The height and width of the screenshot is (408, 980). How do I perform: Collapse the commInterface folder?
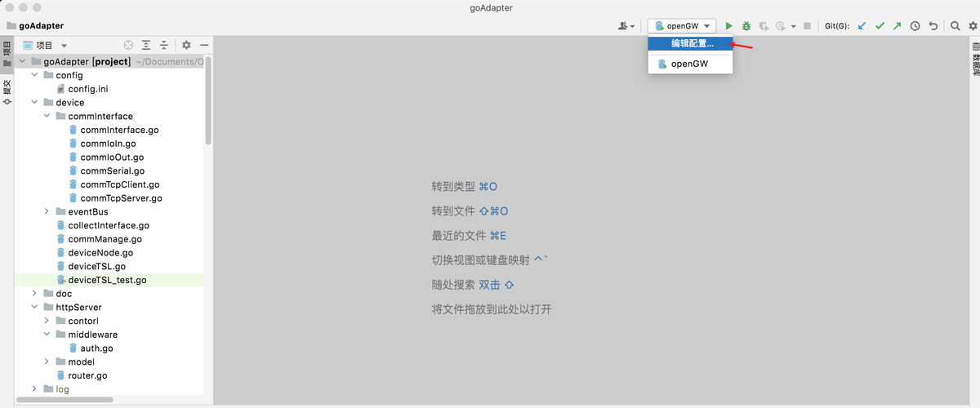coord(47,116)
